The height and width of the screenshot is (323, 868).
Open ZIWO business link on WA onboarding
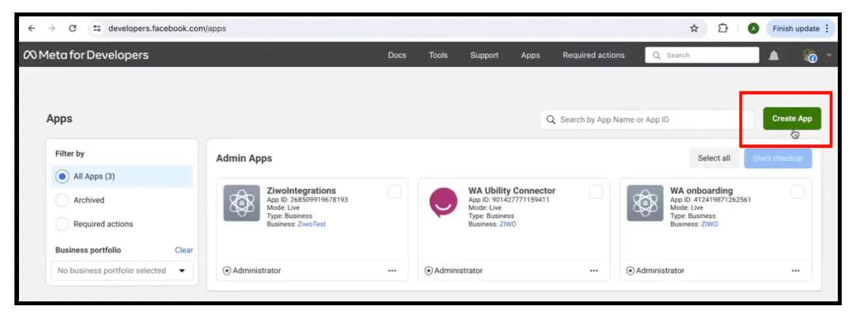[710, 224]
